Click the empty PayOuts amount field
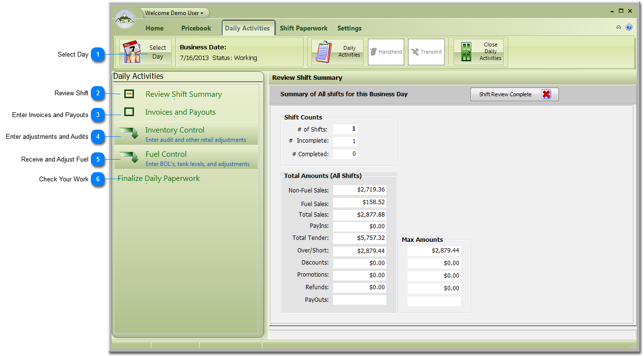Viewport: 644px width, 356px height. [359, 300]
